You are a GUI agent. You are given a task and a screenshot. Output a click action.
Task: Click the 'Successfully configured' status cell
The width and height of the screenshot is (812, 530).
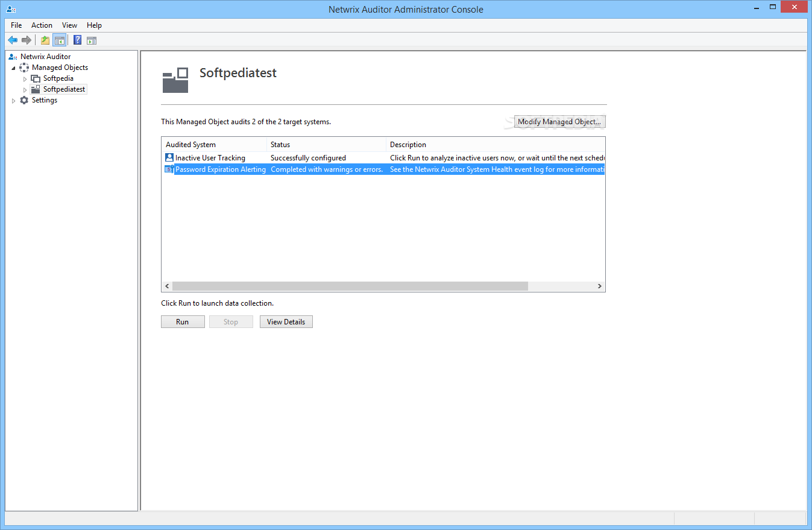pyautogui.click(x=308, y=158)
